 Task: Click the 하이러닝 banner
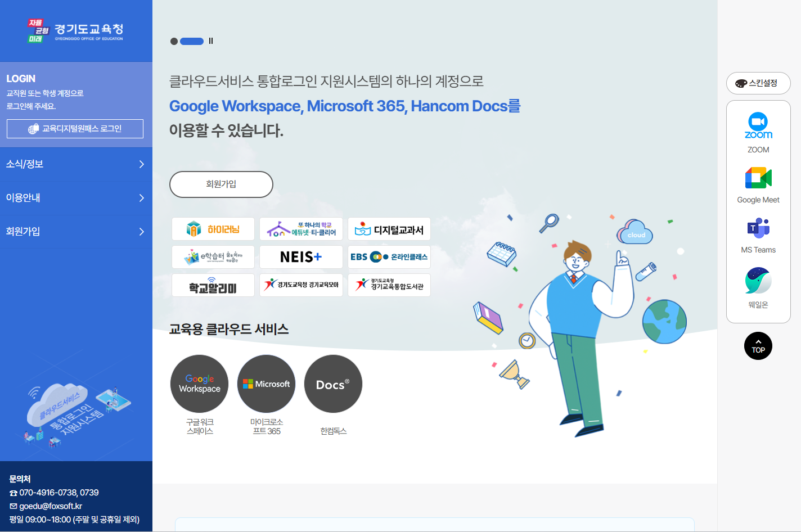pos(213,229)
